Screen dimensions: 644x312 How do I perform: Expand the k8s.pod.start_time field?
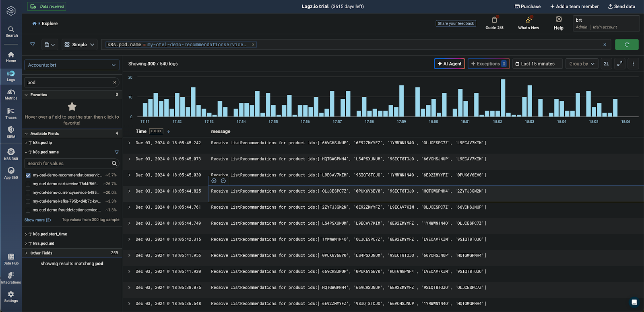click(26, 234)
